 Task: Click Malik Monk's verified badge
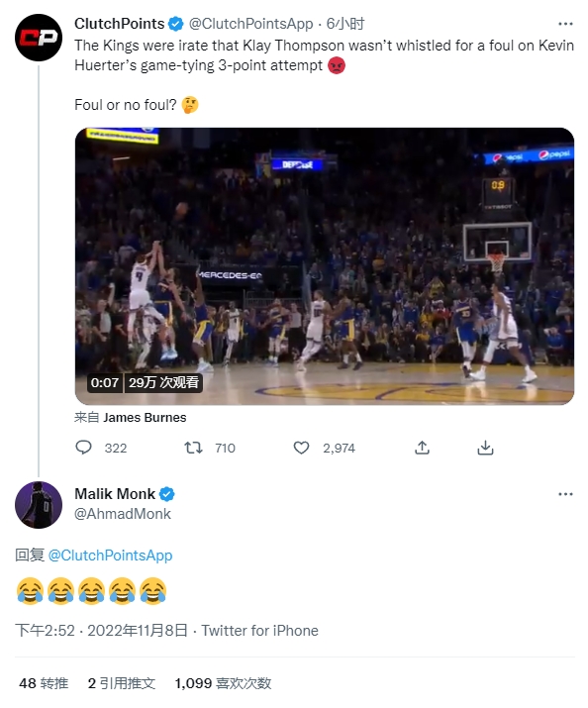[167, 494]
